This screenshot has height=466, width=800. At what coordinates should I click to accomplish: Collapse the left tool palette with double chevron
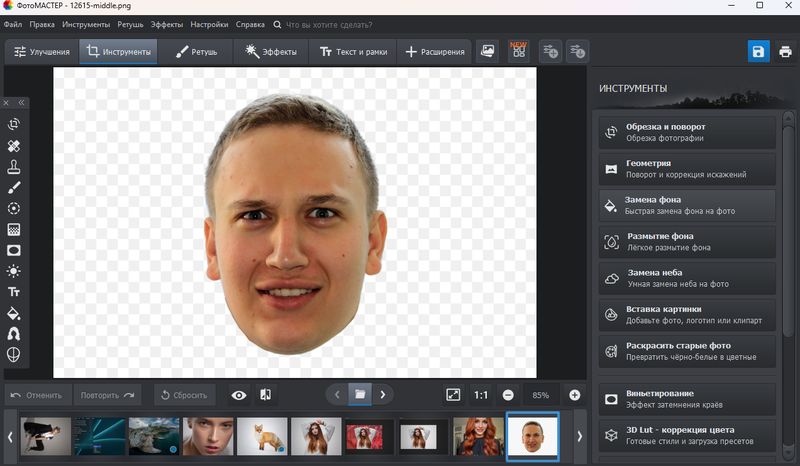coord(21,103)
